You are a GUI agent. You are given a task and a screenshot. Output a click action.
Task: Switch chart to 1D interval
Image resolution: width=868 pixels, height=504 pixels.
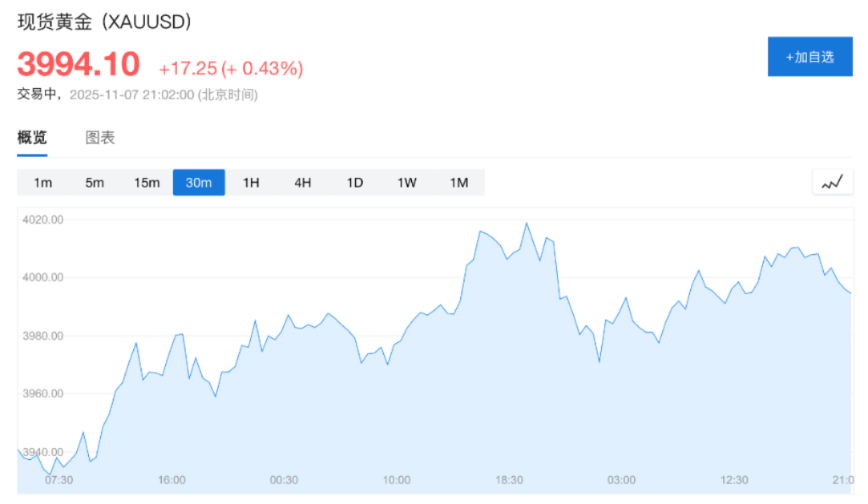[x=354, y=183]
